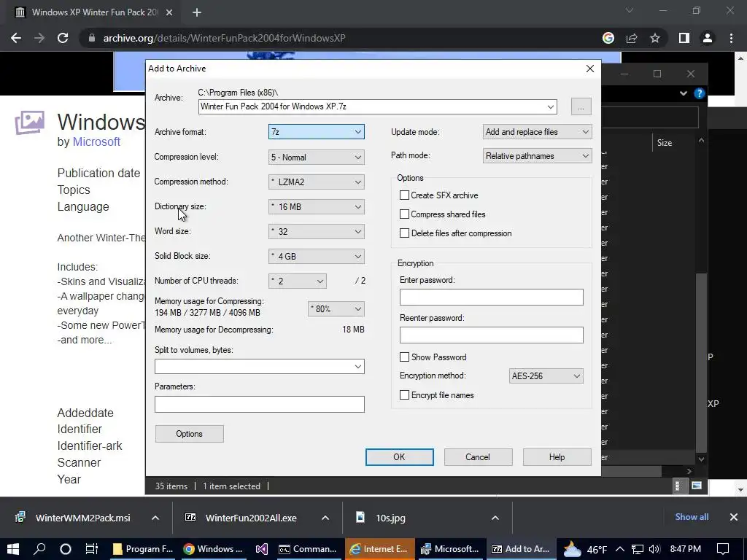747x560 pixels.
Task: Open the Dictionary size dropdown
Action: pos(317,206)
